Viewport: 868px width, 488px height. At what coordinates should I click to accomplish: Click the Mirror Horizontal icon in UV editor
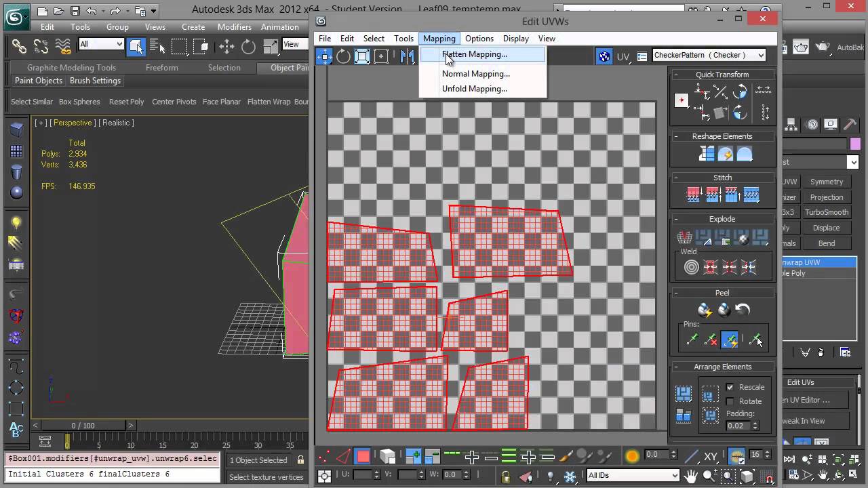407,57
